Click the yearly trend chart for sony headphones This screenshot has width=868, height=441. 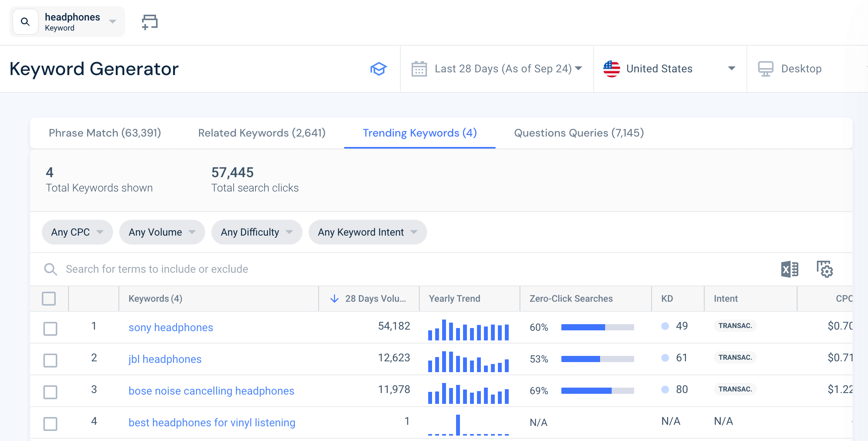coord(468,330)
